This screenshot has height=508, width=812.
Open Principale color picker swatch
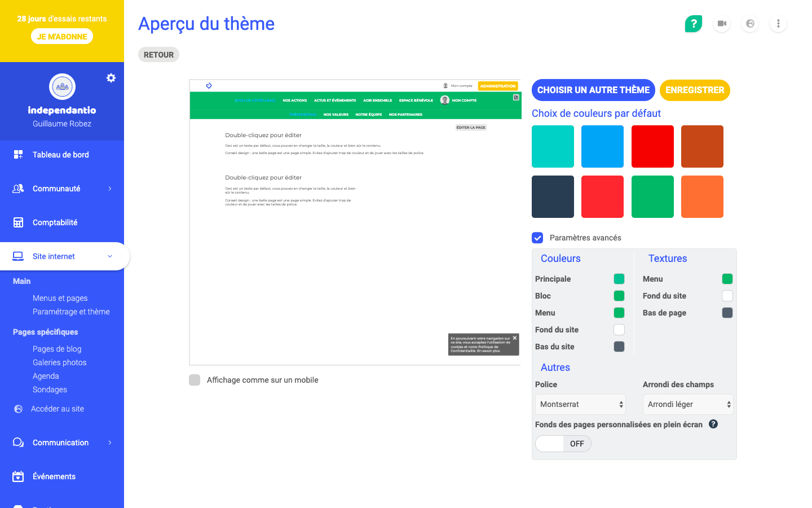619,279
